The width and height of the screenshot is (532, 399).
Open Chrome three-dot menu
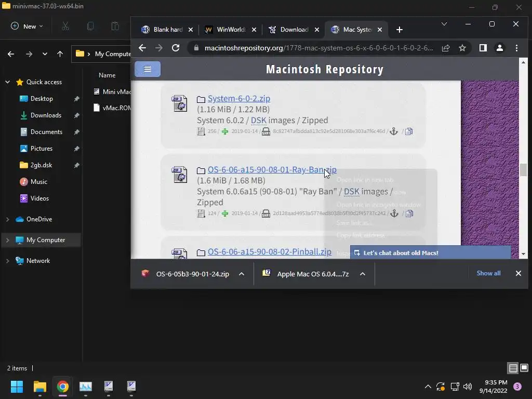(516, 48)
